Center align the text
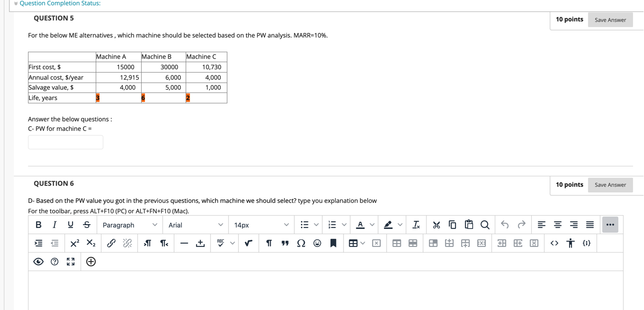644x310 pixels. (558, 225)
